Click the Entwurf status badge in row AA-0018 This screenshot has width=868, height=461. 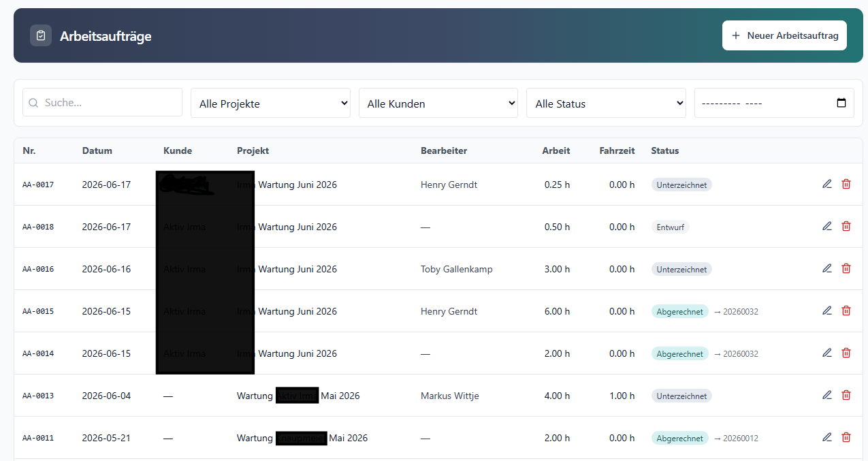tap(671, 227)
